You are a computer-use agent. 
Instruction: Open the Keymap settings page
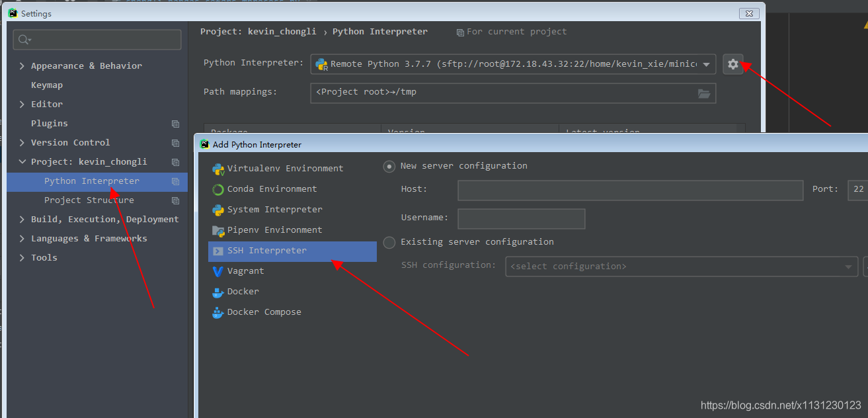[47, 85]
